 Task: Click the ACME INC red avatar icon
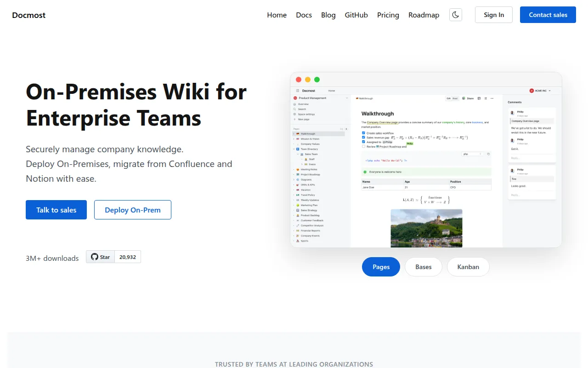point(531,91)
